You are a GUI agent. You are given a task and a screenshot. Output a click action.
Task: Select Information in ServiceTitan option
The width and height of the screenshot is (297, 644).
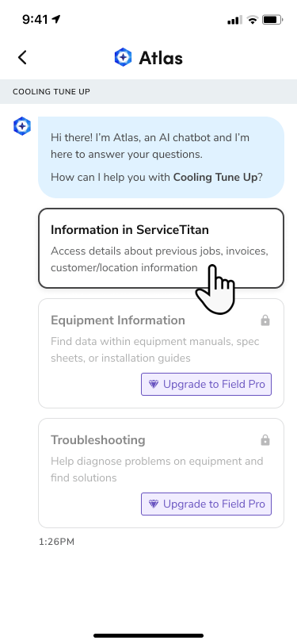point(161,248)
